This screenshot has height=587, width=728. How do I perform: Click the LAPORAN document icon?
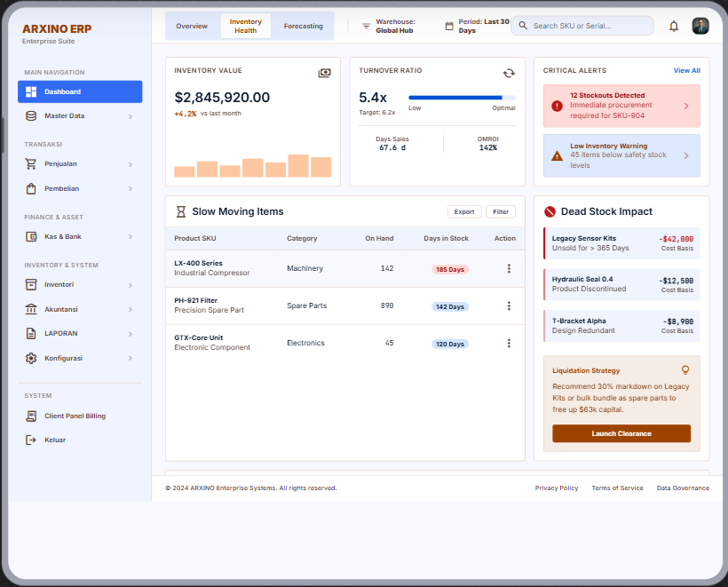(31, 333)
